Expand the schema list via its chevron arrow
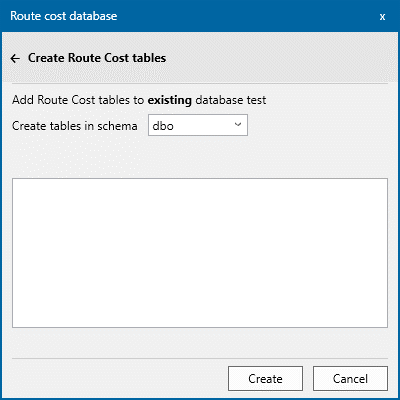 [x=238, y=125]
